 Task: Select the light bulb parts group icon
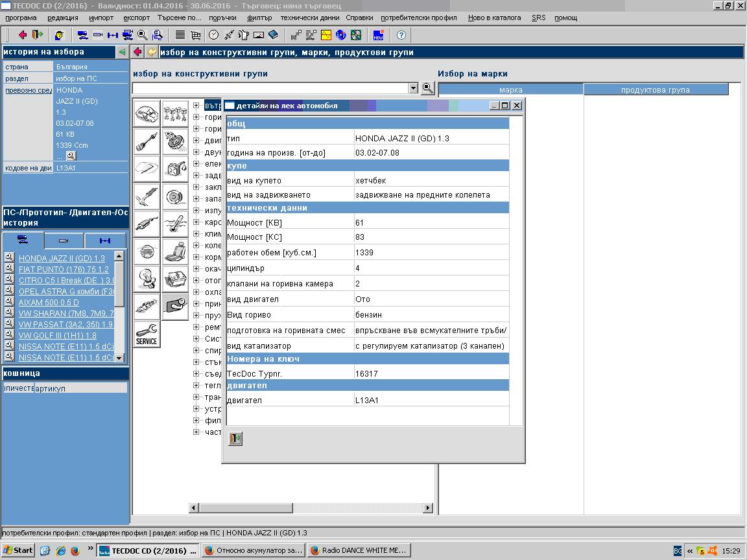coord(147,279)
